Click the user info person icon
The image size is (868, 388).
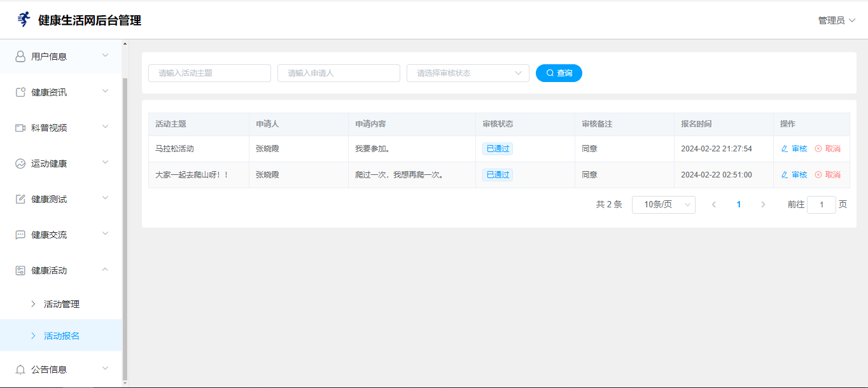tap(20, 57)
